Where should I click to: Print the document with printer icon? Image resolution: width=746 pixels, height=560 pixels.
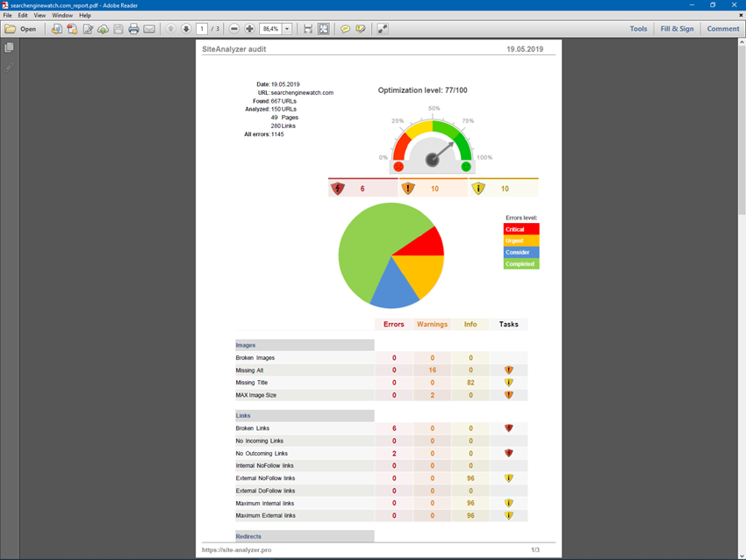pos(133,29)
